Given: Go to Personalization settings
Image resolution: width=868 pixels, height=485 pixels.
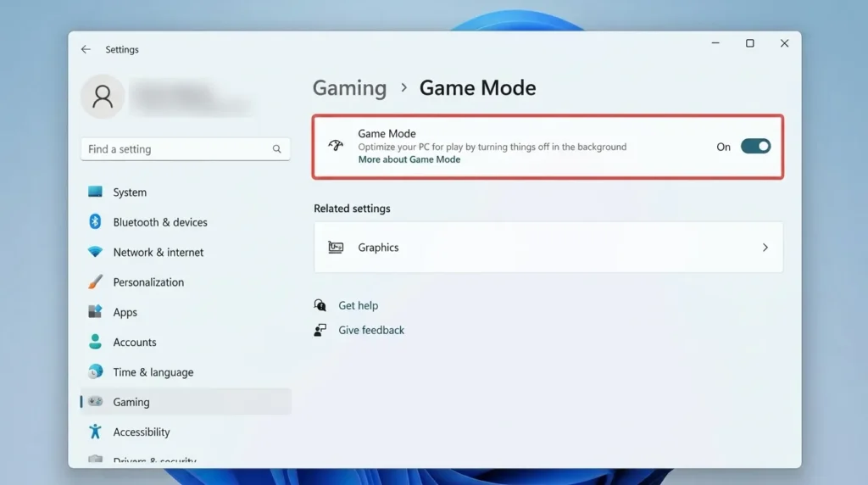Looking at the screenshot, I should point(186,282).
